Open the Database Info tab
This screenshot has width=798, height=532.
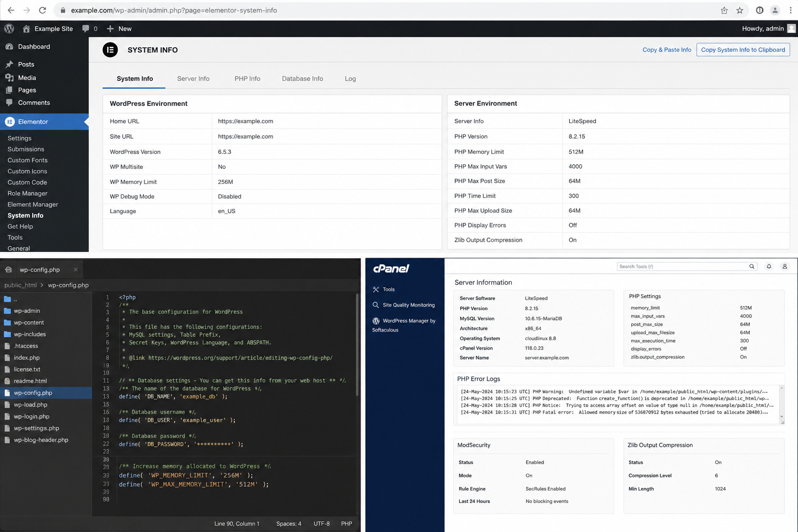pyautogui.click(x=302, y=78)
